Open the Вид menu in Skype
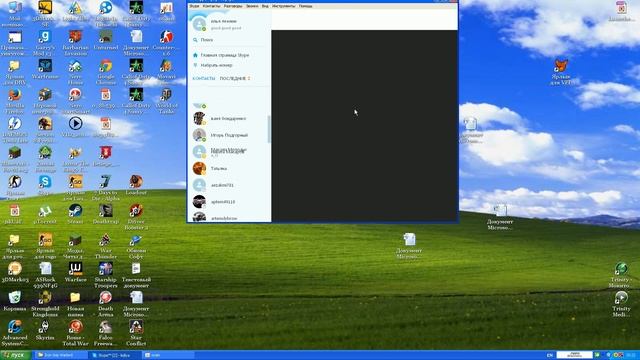This screenshot has height=360, width=640. 265,6
